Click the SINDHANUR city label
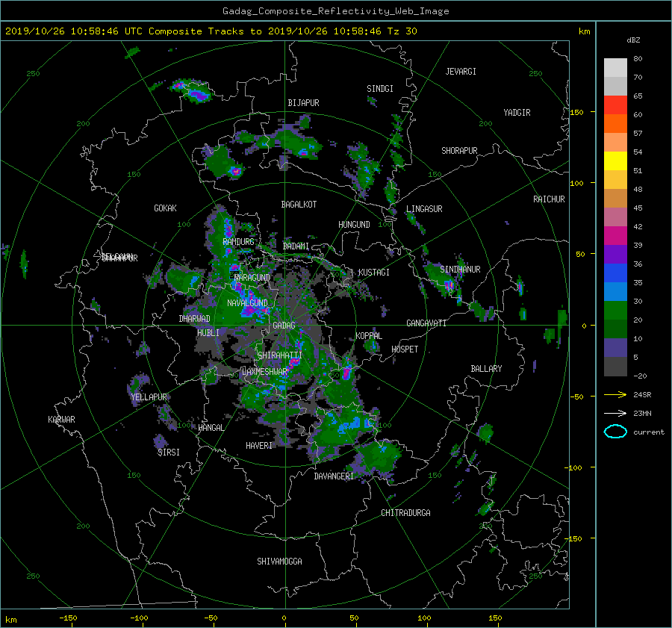 coord(460,270)
